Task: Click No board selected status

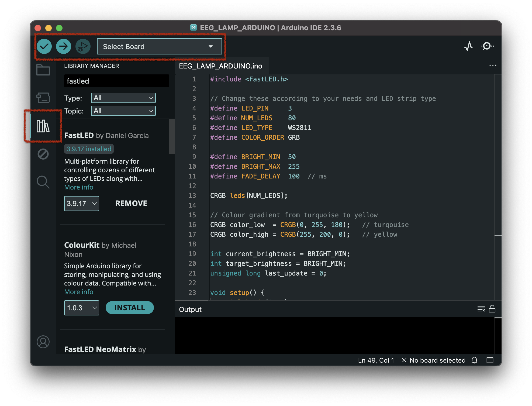Action: [434, 360]
